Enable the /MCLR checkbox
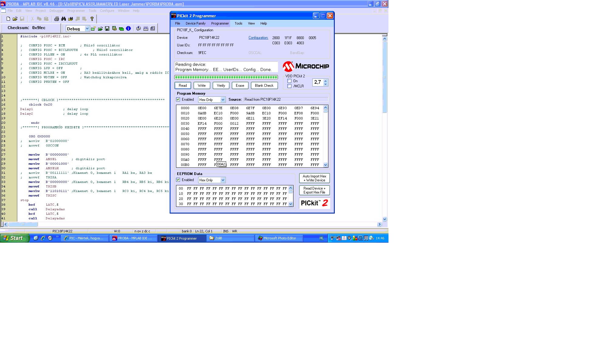This screenshot has height=364, width=607. (x=290, y=86)
